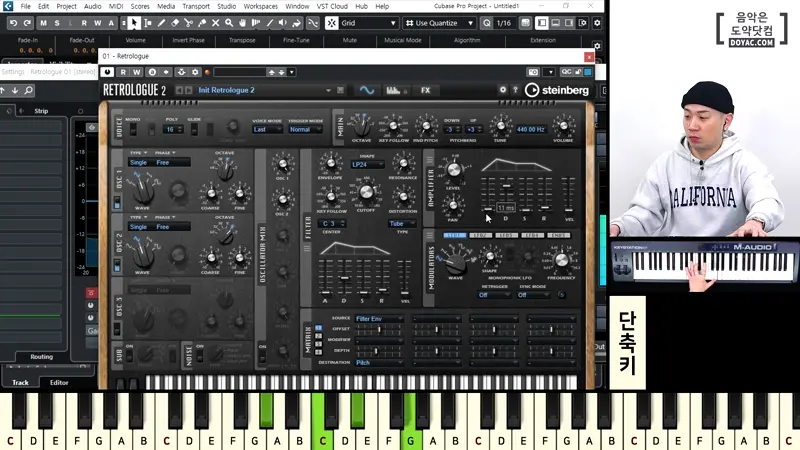Open the VST Cloud menu
This screenshot has height=450, width=800.
click(x=332, y=6)
